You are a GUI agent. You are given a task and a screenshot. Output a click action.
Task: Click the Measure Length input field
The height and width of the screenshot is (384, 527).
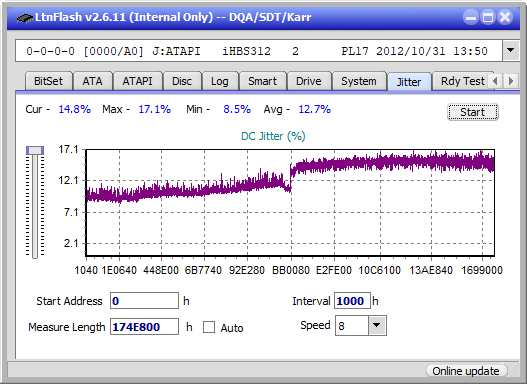pos(145,327)
